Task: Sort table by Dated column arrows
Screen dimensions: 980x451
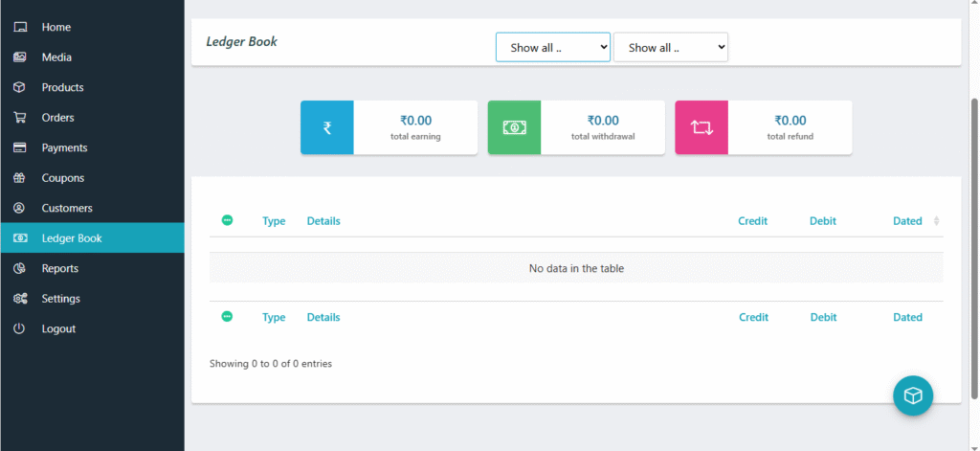Action: pyautogui.click(x=936, y=221)
